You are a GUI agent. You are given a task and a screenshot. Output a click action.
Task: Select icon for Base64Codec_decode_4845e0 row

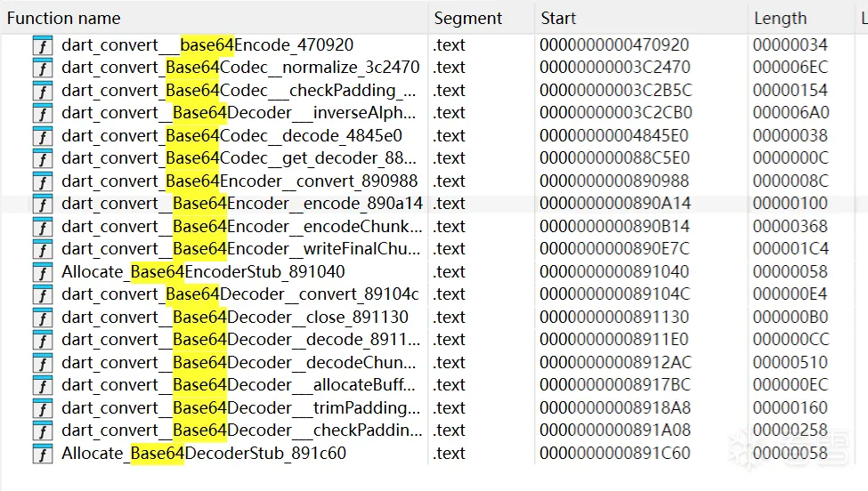coord(43,136)
